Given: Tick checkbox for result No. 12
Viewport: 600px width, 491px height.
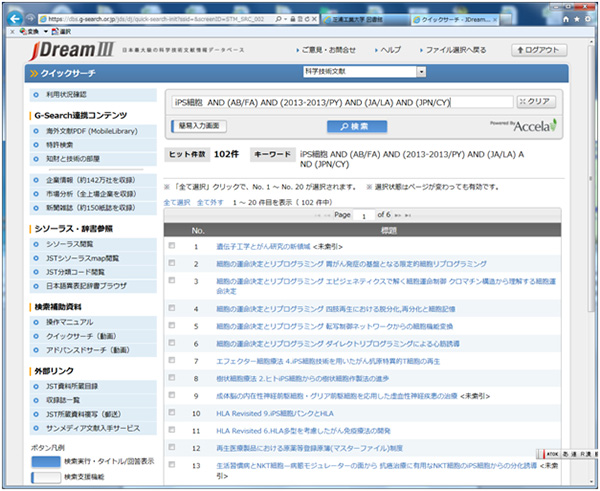Looking at the screenshot, I should [172, 447].
